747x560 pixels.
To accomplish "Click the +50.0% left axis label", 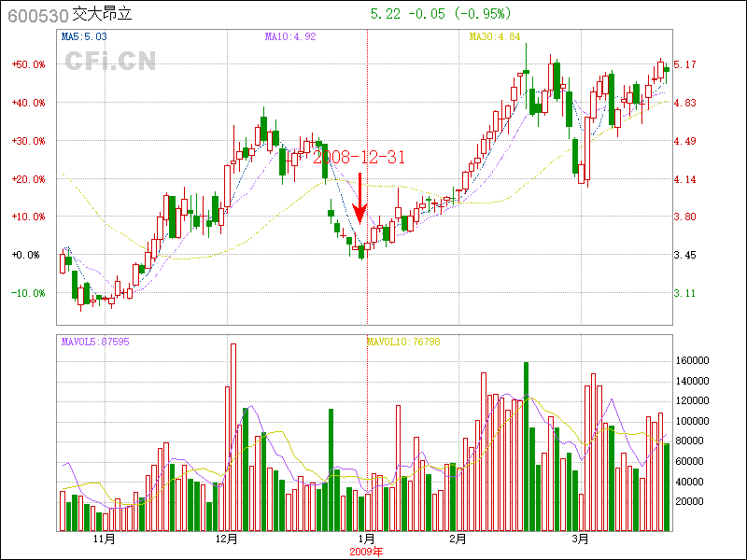I will (28, 64).
